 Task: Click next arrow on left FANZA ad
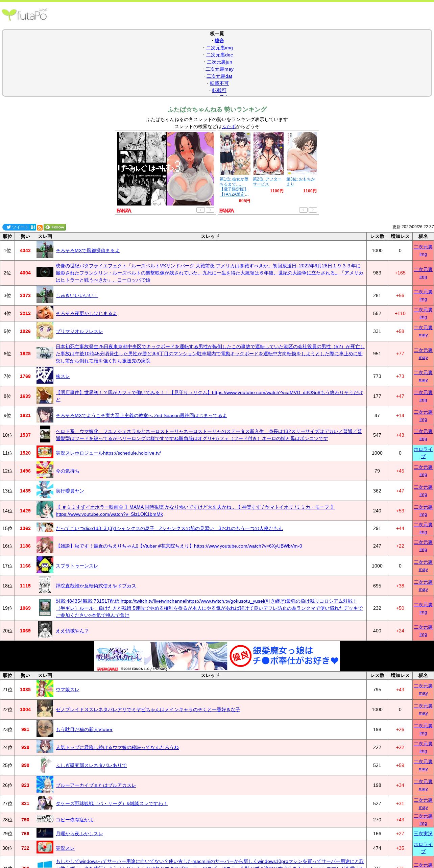(x=210, y=210)
